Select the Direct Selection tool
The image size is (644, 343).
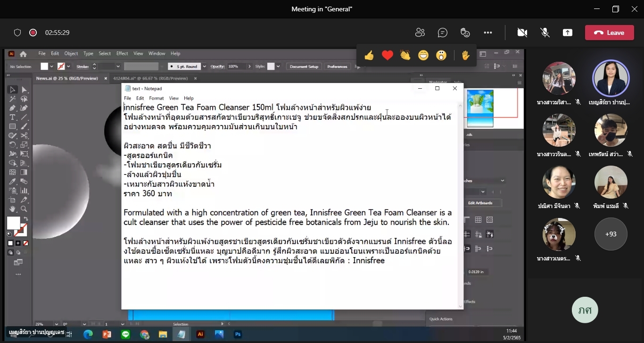[x=24, y=90]
